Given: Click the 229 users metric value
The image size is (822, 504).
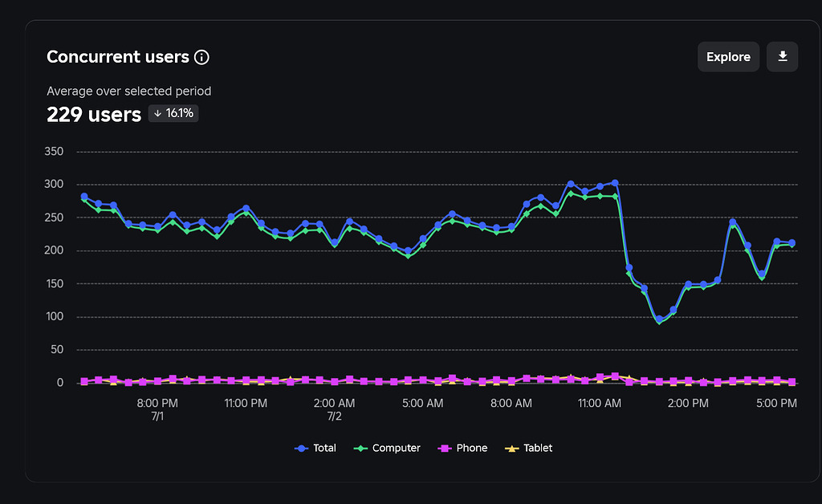Looking at the screenshot, I should [94, 115].
